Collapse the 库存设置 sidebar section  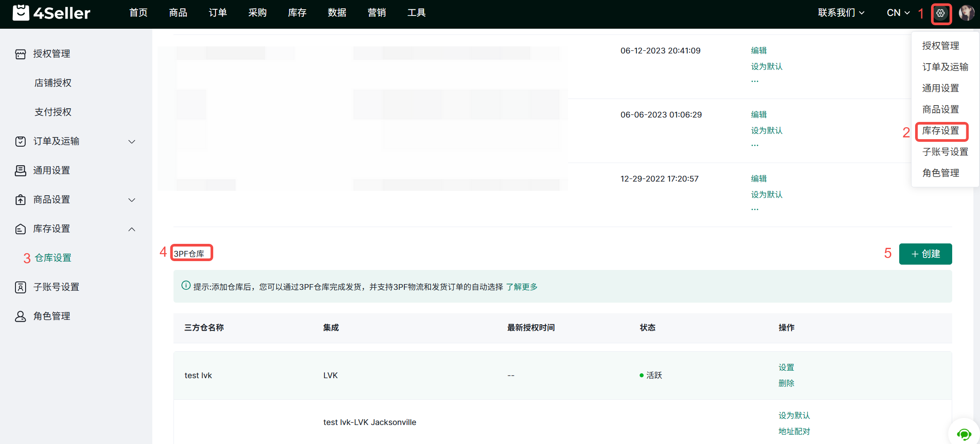click(132, 229)
